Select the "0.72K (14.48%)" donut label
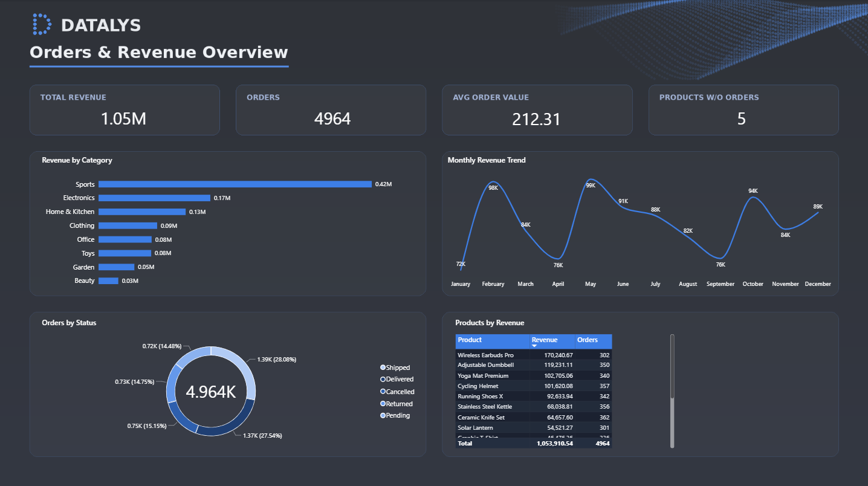 tap(162, 346)
